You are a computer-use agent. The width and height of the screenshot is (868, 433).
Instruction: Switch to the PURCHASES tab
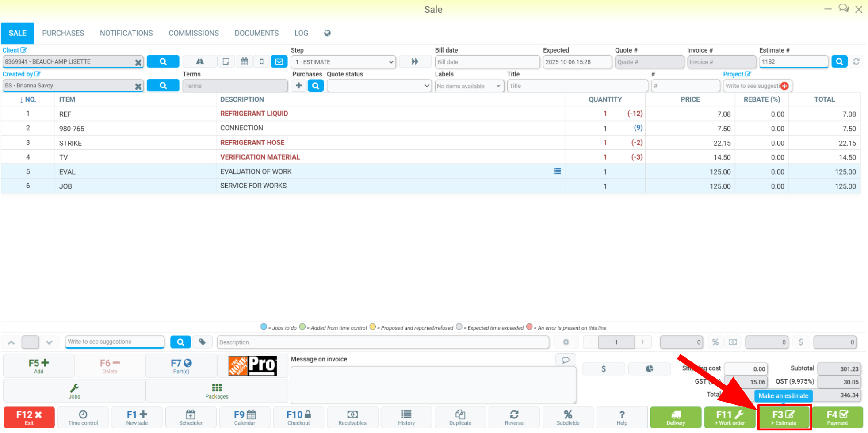click(63, 33)
